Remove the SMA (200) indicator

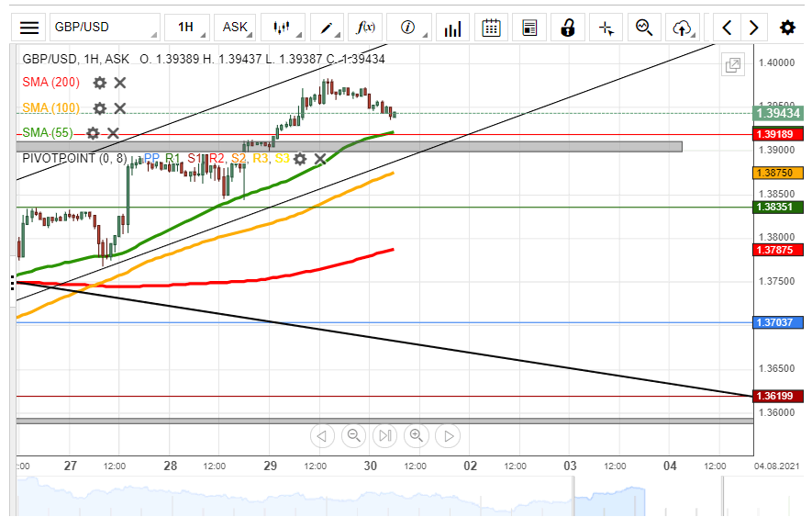[x=120, y=83]
